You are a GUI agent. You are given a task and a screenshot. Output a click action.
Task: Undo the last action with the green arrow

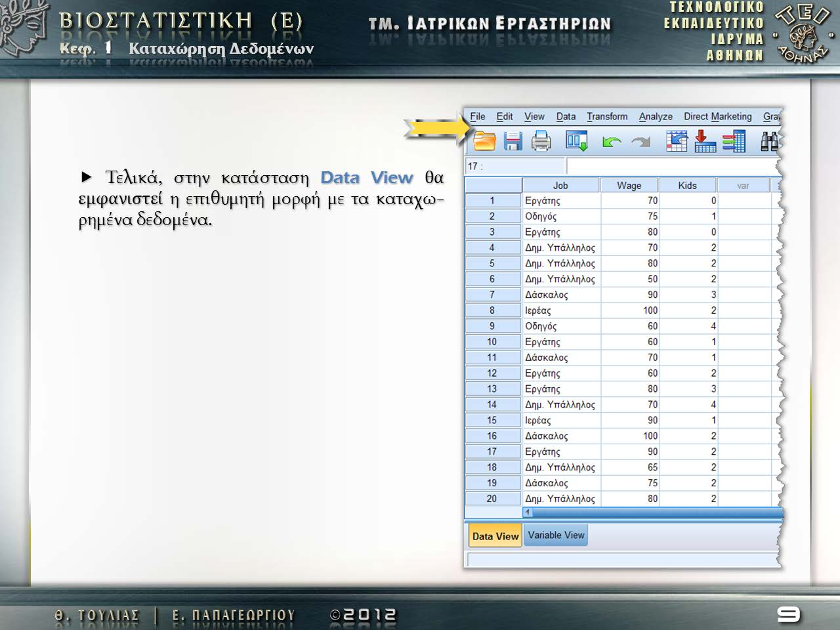point(612,142)
